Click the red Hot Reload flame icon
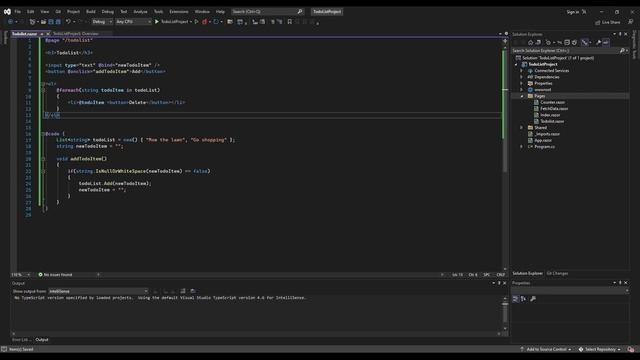The image size is (640, 360). tap(204, 22)
